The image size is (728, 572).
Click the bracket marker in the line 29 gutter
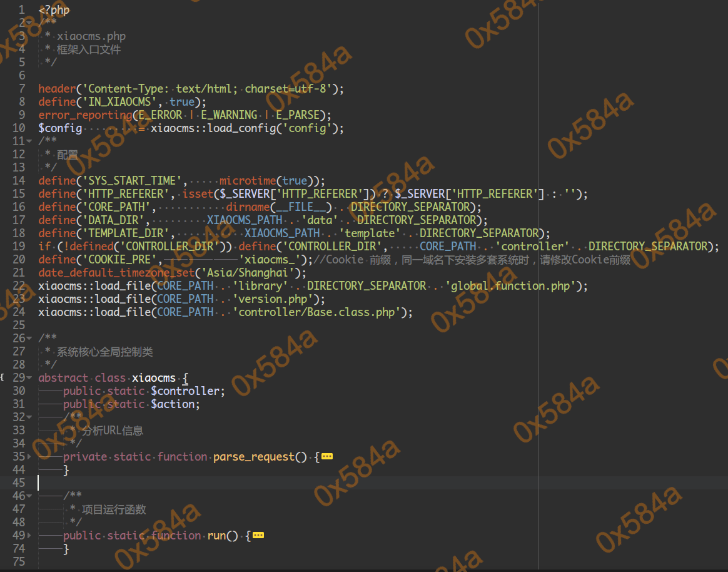click(3, 378)
